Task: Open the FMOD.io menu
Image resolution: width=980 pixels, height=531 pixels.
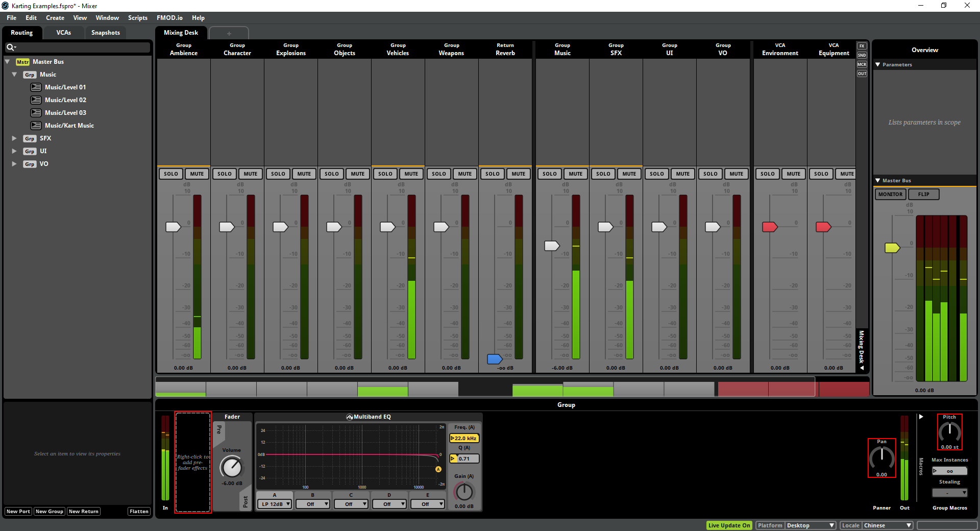Action: pos(169,17)
